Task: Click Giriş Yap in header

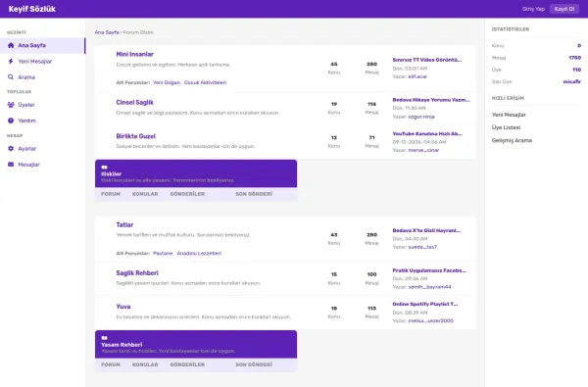Action: point(533,9)
